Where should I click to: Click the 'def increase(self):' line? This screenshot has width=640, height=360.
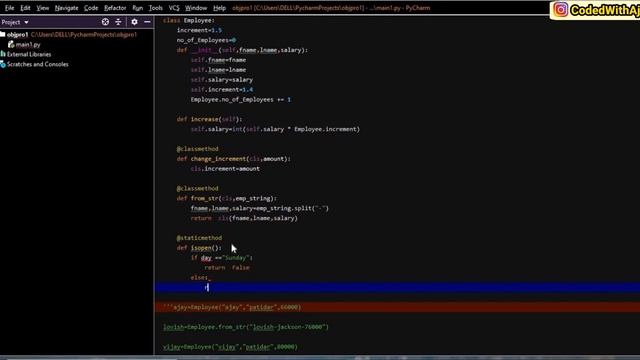[x=209, y=119]
